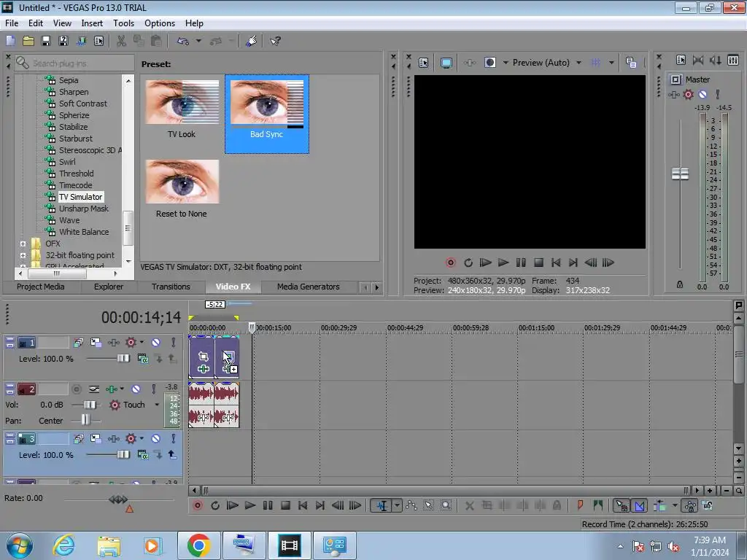This screenshot has height=560, width=747.
Task: Select the Zoom edit tool magnifier
Action: (x=446, y=506)
